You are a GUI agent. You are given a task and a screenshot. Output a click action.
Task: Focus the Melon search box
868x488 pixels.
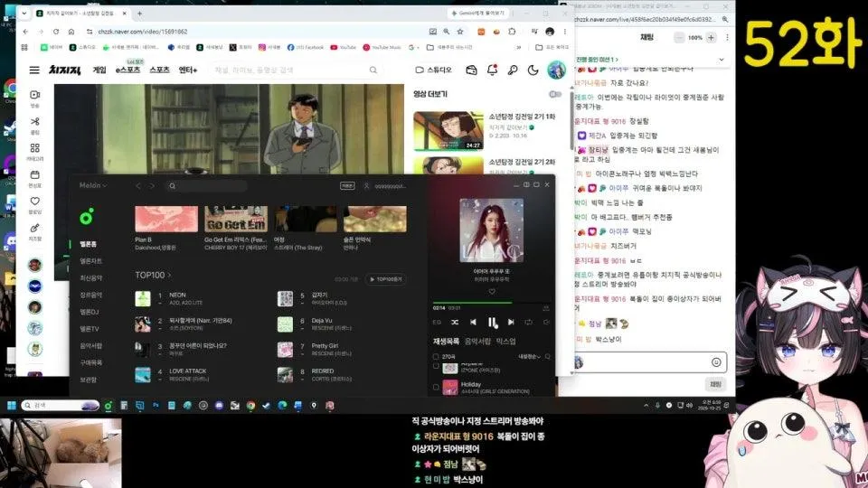click(206, 186)
